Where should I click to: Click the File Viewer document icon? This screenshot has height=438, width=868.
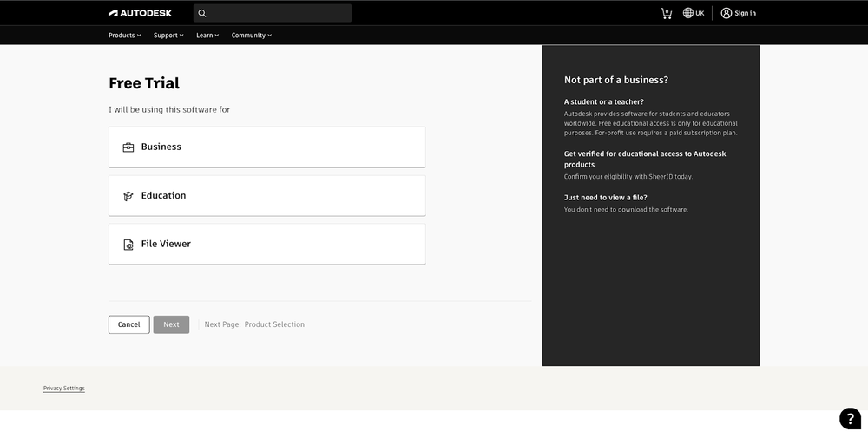coord(128,245)
